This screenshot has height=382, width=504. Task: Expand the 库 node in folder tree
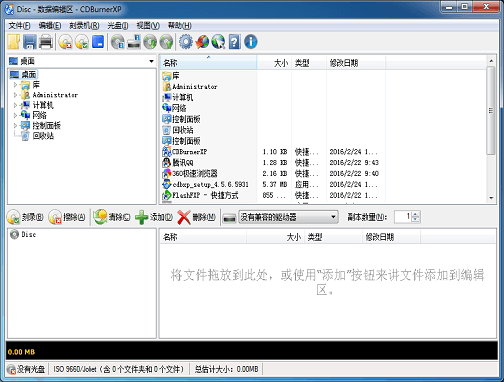click(x=15, y=85)
